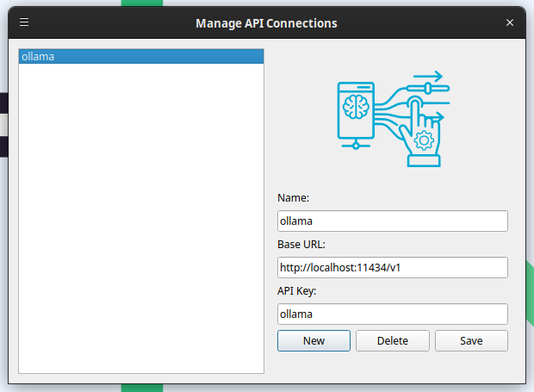This screenshot has height=392, width=534.
Task: Click the API Key input field
Action: 393,314
